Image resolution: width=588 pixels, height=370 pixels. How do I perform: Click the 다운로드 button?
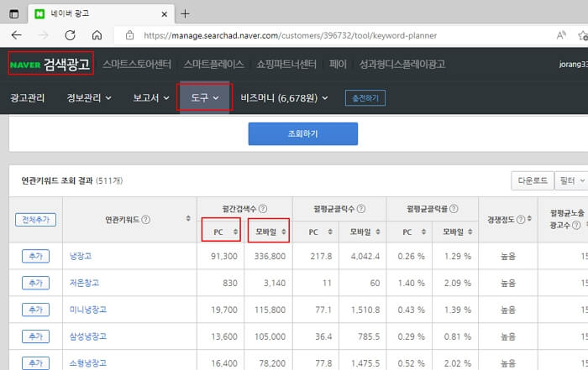[533, 181]
